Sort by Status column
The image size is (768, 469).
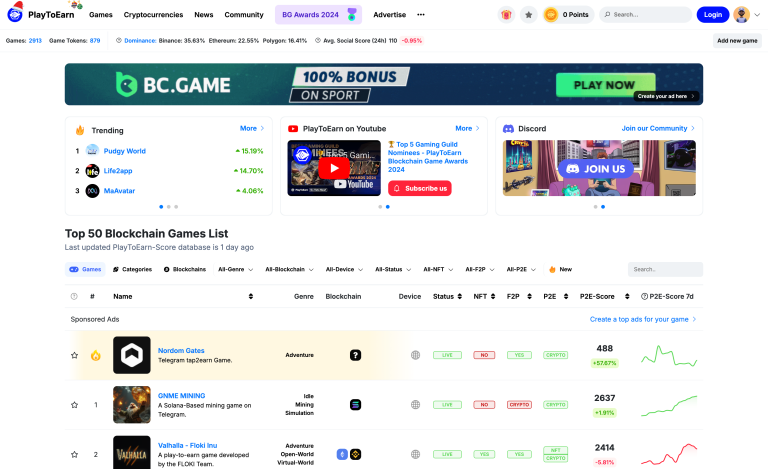pos(459,296)
